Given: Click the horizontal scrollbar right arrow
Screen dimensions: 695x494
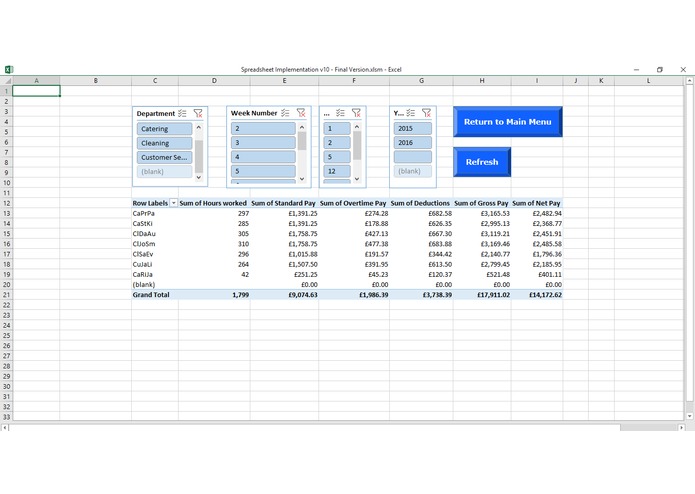Looking at the screenshot, I should (681, 428).
